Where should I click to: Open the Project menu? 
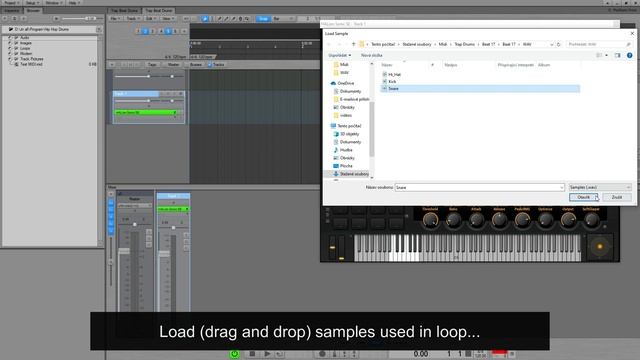pos(11,3)
